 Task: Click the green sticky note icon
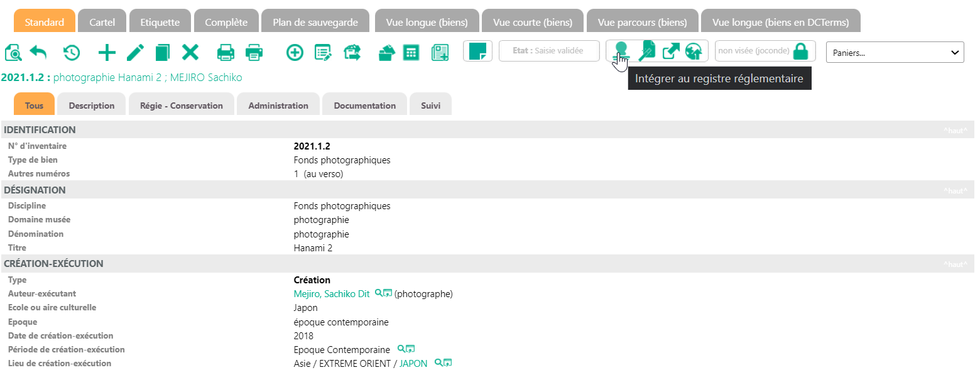tap(477, 52)
